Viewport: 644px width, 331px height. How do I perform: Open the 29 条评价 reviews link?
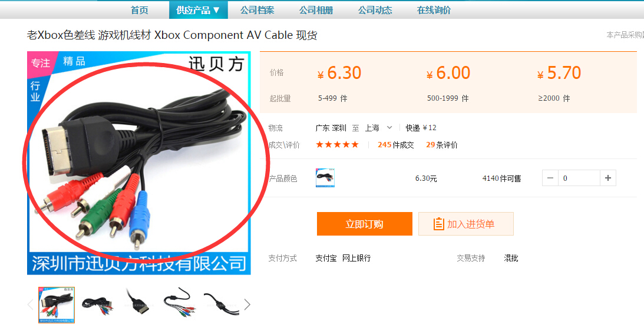(441, 144)
